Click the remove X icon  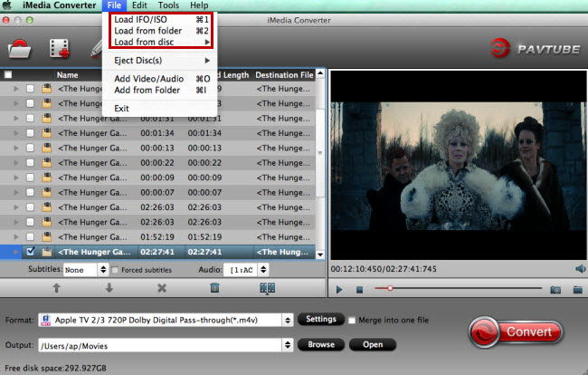[162, 288]
